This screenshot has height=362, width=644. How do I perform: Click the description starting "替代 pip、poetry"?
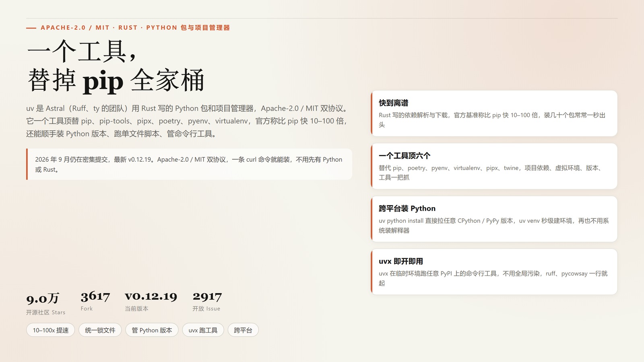[x=491, y=173]
